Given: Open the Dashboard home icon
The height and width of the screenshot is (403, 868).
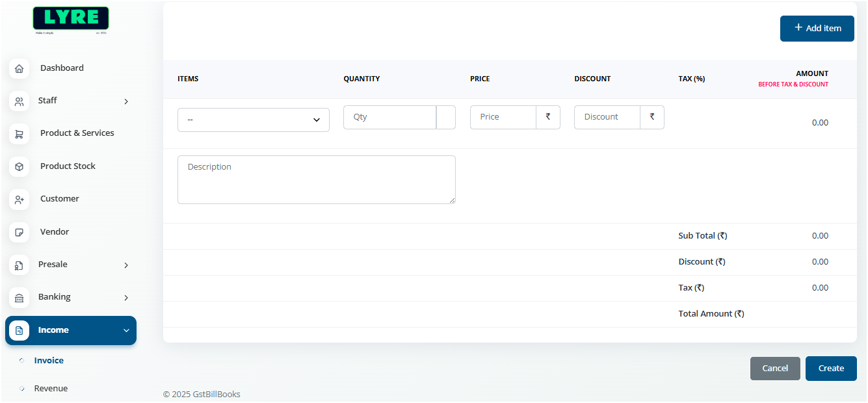Looking at the screenshot, I should pos(19,68).
